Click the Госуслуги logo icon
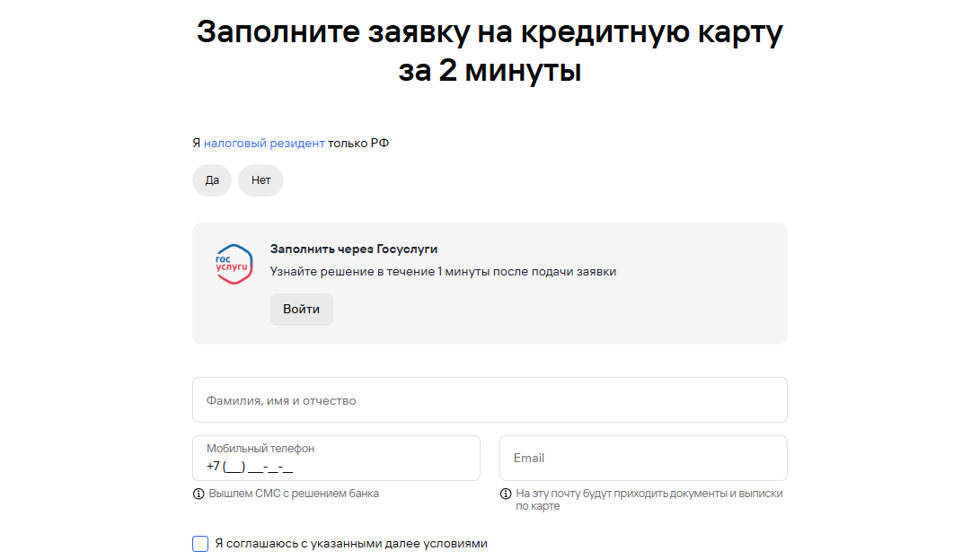This screenshot has height=560, width=953. coord(234,265)
